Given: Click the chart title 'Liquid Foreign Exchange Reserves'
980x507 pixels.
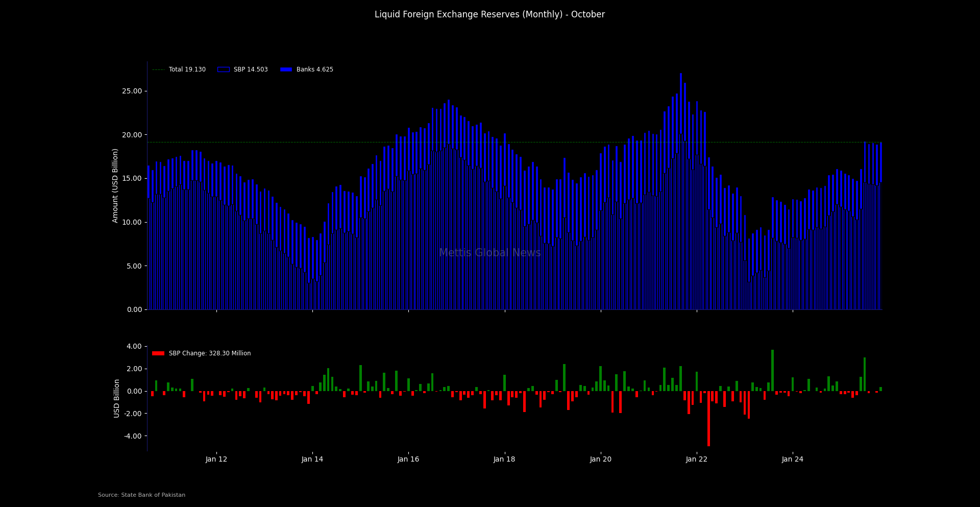Looking at the screenshot, I should [x=489, y=14].
